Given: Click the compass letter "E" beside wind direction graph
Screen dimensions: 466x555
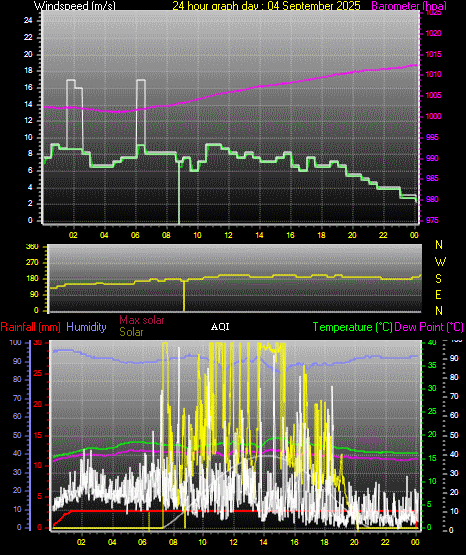Looking at the screenshot, I should 438,294.
